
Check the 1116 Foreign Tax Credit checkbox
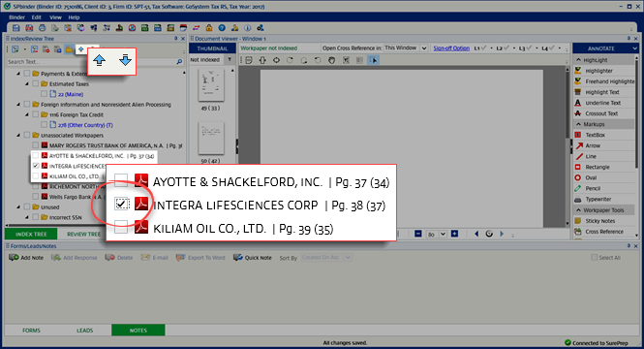tap(35, 114)
